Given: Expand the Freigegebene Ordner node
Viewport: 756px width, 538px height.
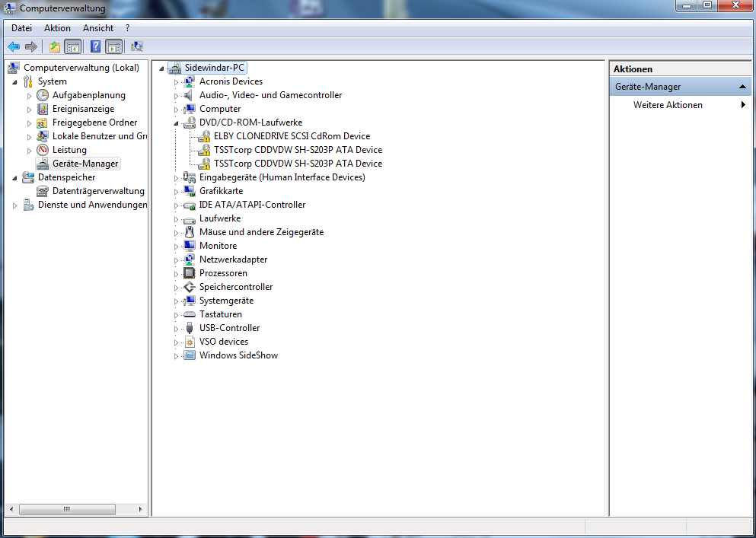Looking at the screenshot, I should pos(30,123).
